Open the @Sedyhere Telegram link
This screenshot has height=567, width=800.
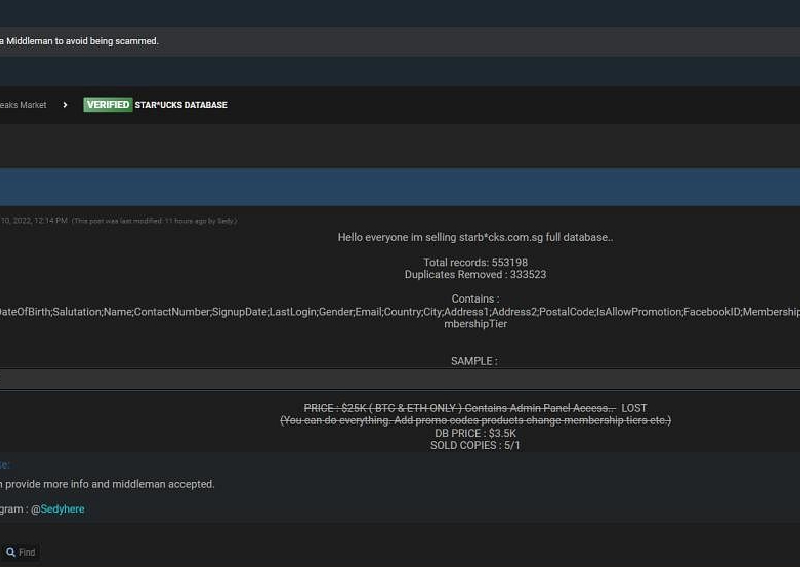62,509
